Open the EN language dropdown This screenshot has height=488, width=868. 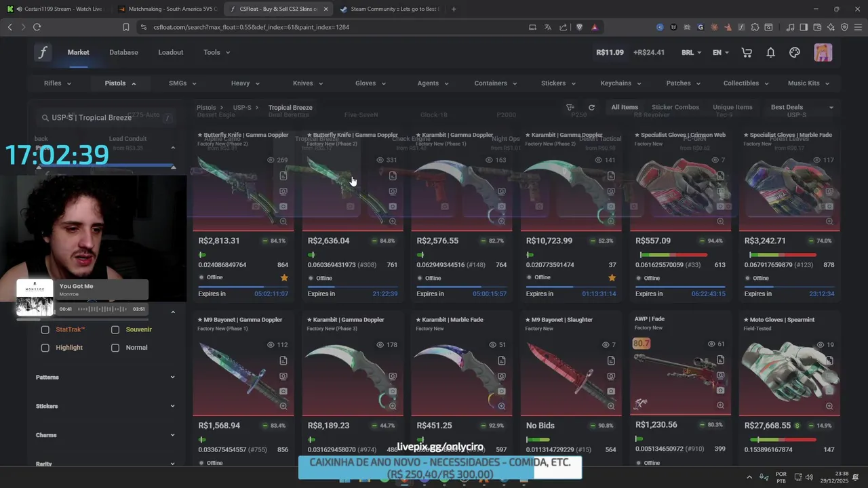point(721,52)
